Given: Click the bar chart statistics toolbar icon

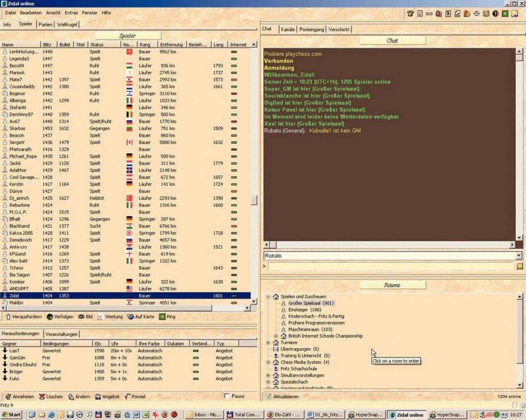Looking at the screenshot, I should [x=467, y=14].
